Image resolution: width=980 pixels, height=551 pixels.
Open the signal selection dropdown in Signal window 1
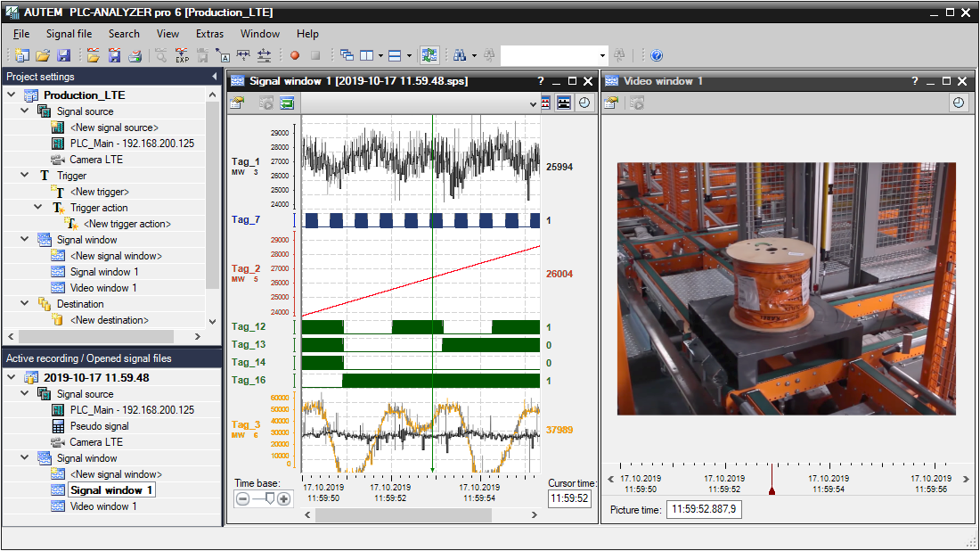pos(532,103)
